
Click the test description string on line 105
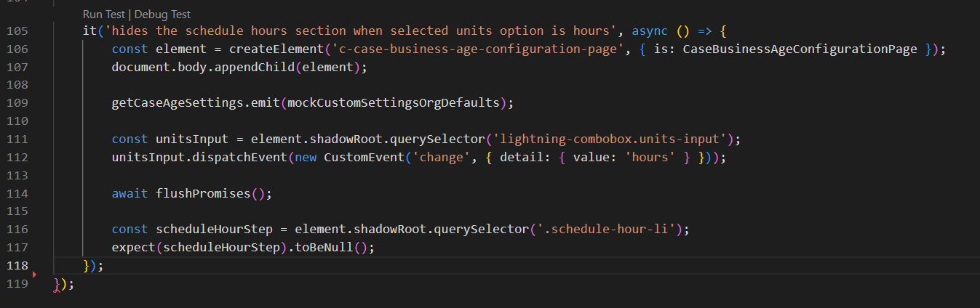[x=361, y=31]
